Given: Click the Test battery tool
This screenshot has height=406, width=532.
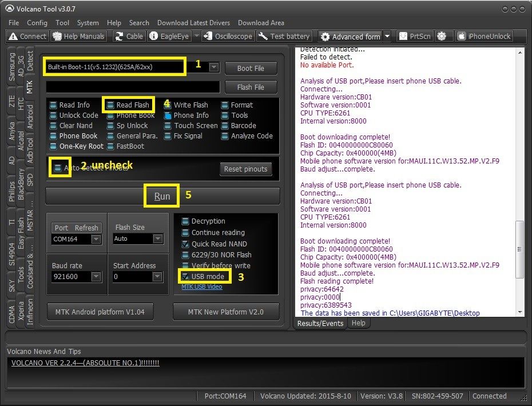Looking at the screenshot, I should point(284,36).
